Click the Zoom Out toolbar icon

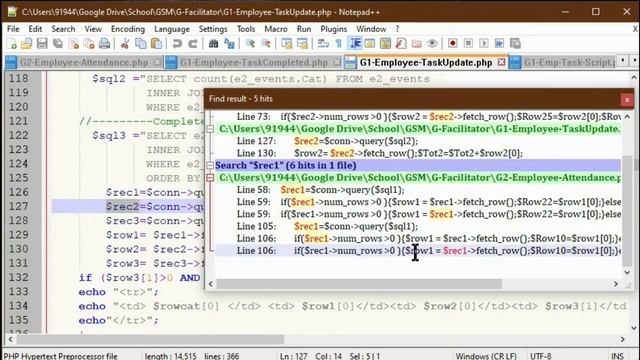point(266,44)
